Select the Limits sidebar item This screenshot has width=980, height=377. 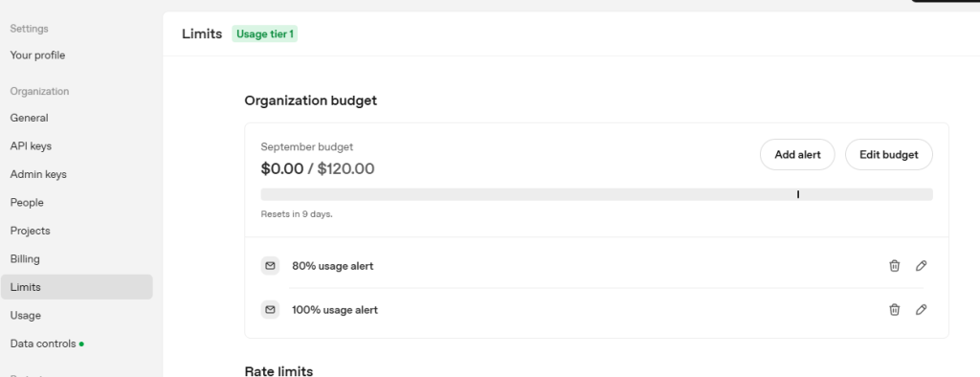[77, 287]
